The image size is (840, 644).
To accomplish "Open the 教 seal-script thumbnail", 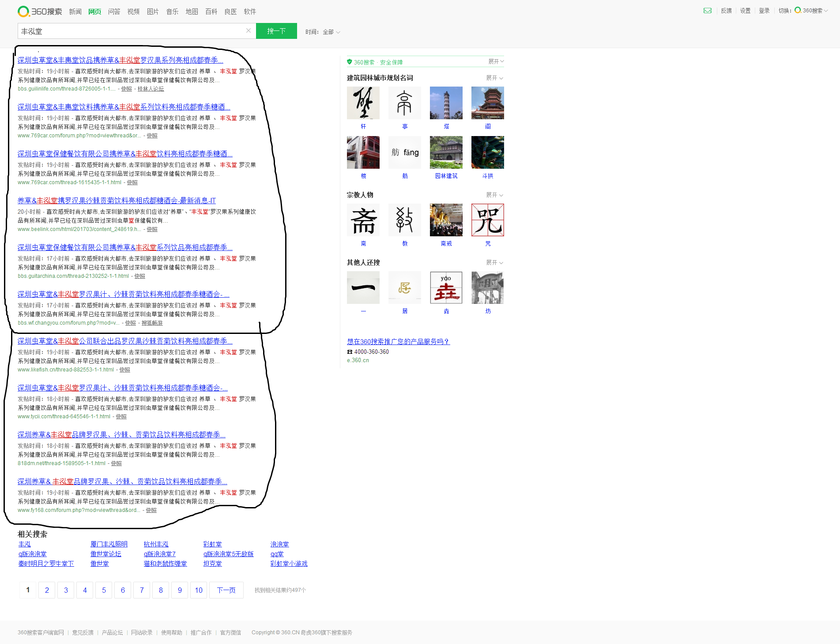I will click(x=405, y=220).
